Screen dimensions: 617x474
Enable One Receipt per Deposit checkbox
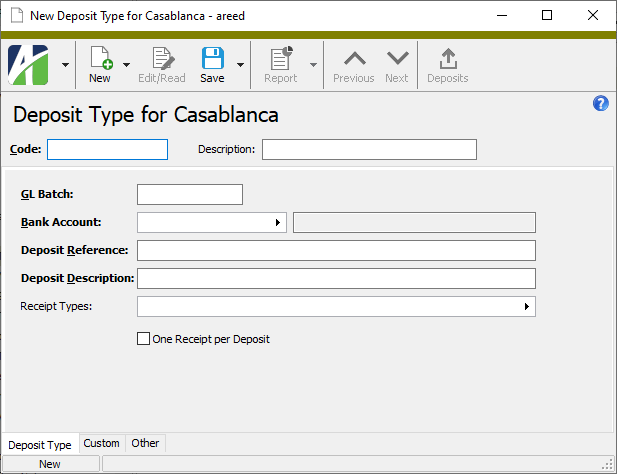click(x=143, y=339)
